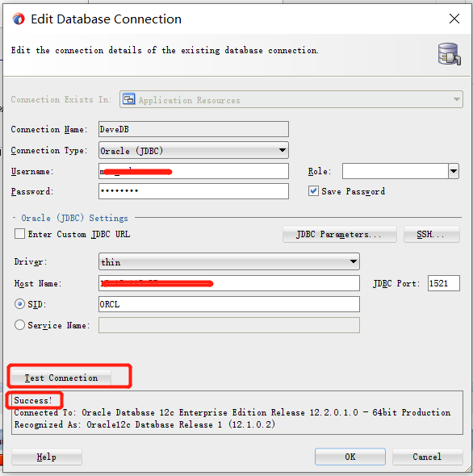Screen dimensions: 473x476
Task: Select the SID radio button
Action: [19, 304]
